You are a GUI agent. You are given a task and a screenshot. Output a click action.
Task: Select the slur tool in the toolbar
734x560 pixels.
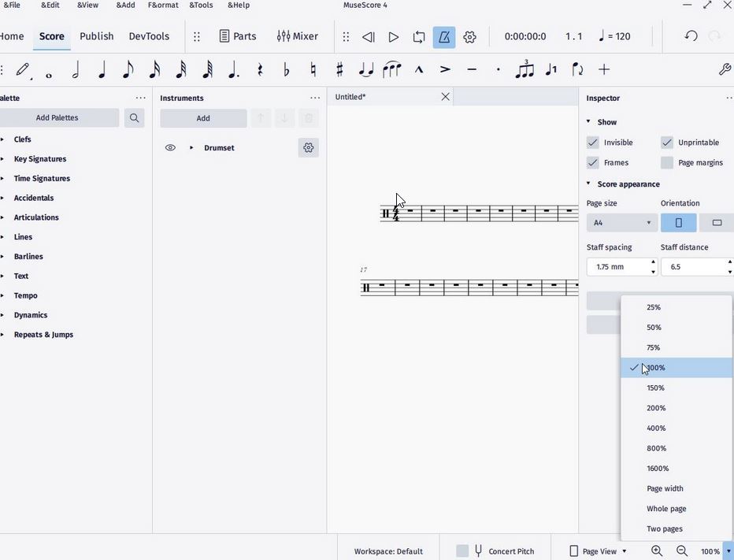391,69
